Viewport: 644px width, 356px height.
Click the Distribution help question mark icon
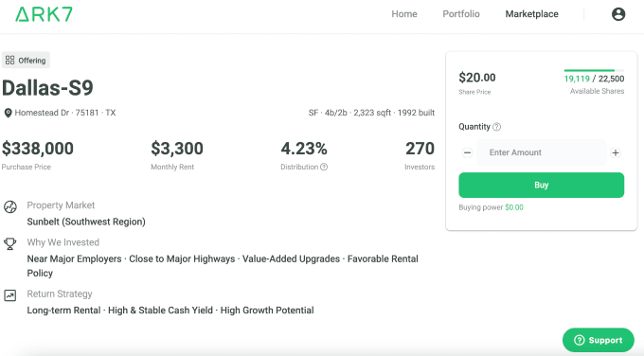tap(324, 167)
